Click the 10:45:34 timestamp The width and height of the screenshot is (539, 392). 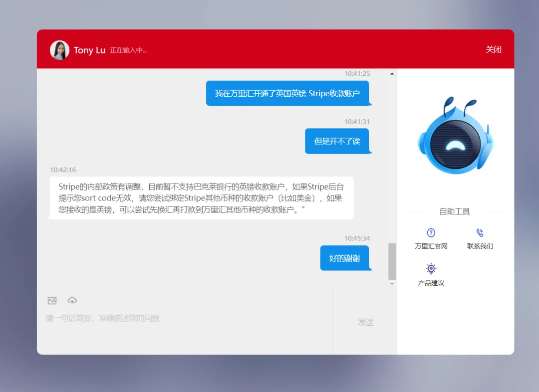pyautogui.click(x=357, y=238)
